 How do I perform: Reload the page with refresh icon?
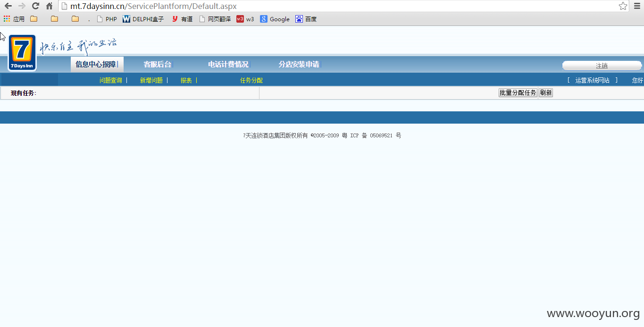35,6
